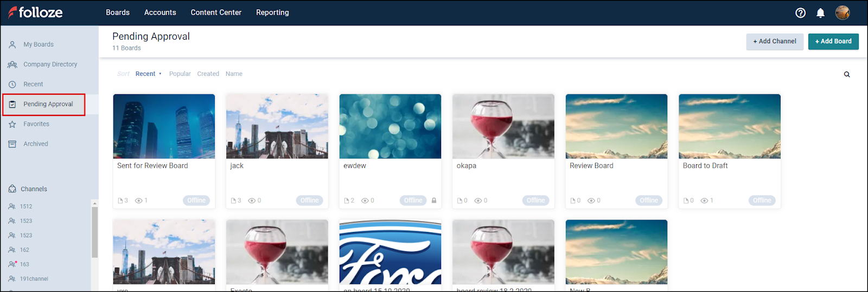This screenshot has width=868, height=292.
Task: Click views eye icon on jack board
Action: [252, 200]
